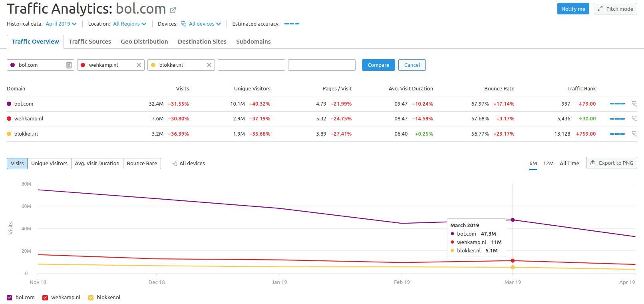
Task: Click the first empty competitor domain field
Action: coord(251,65)
